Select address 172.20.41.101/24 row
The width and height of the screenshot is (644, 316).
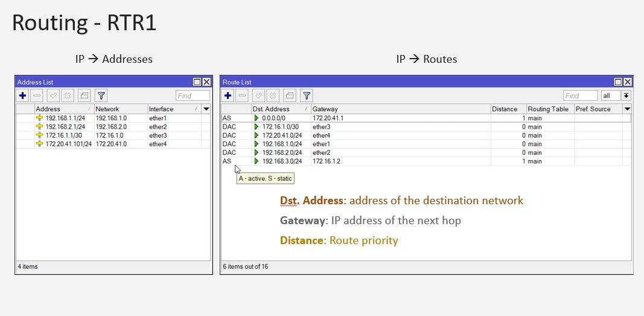(x=113, y=144)
